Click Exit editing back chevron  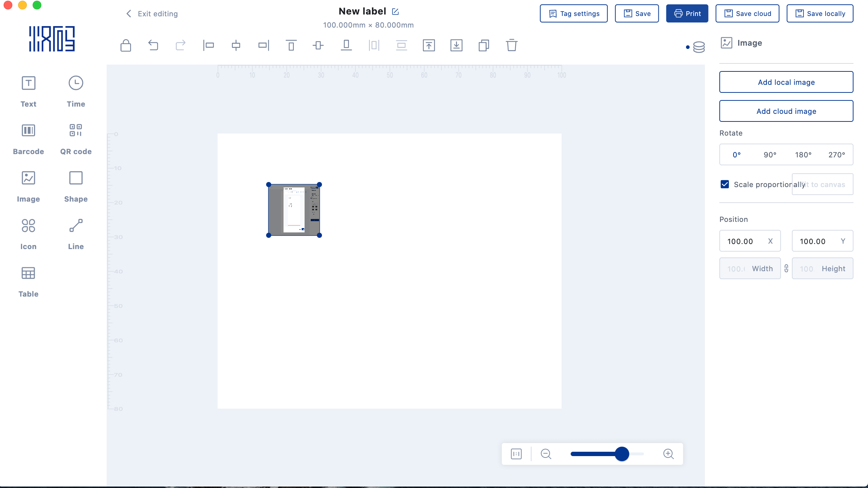click(x=129, y=14)
